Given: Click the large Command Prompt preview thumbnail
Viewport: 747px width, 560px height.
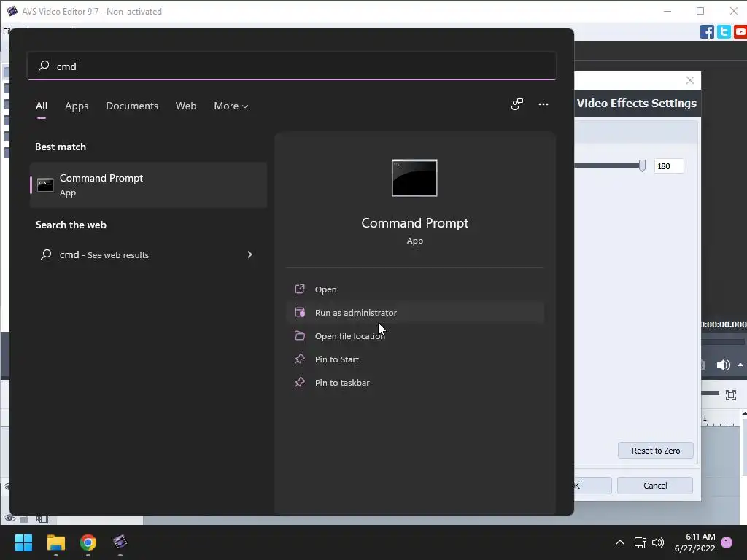Looking at the screenshot, I should (414, 178).
